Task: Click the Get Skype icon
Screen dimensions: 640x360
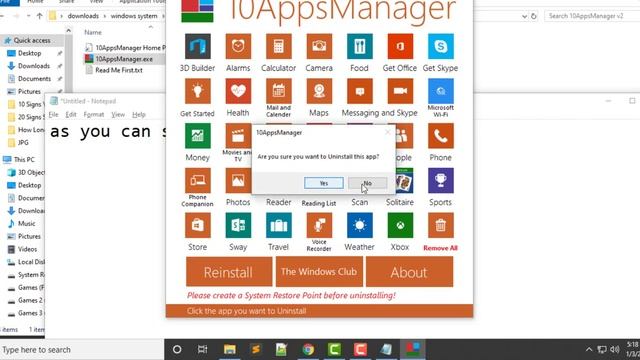Action: [440, 47]
